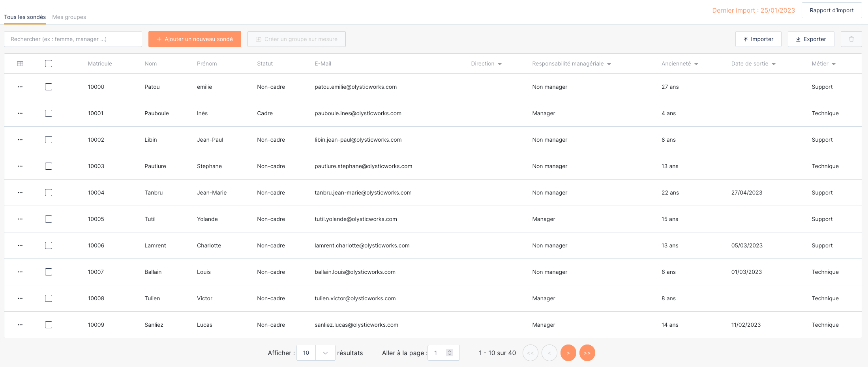The height and width of the screenshot is (367, 868).
Task: Click the page number stepper arrows
Action: pyautogui.click(x=449, y=353)
